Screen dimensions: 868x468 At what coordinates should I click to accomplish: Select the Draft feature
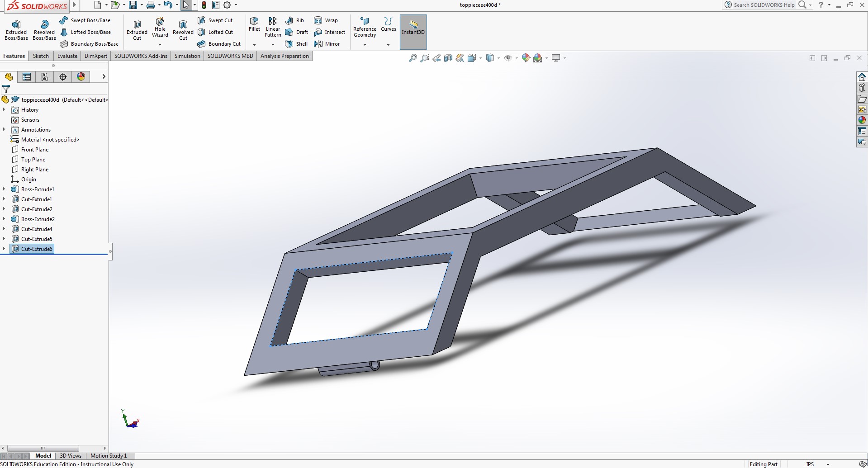click(x=297, y=32)
